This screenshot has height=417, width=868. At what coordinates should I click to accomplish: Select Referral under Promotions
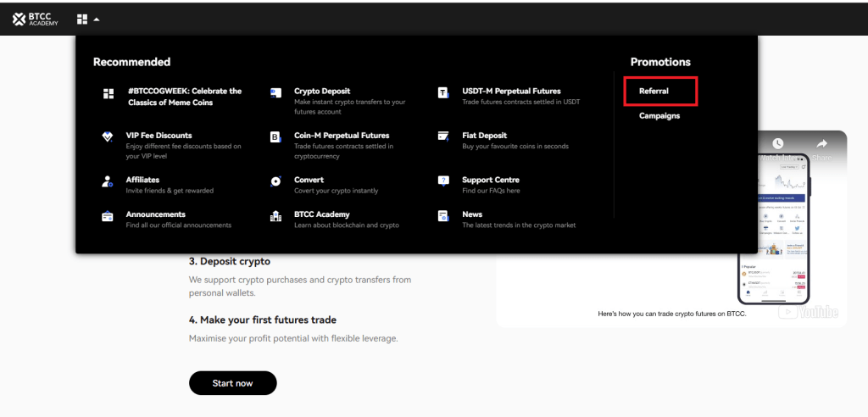654,91
